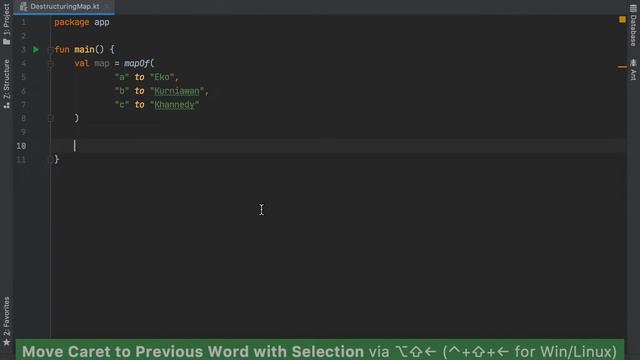640x360 pixels.
Task: Click the string "Eko"
Action: (162, 77)
